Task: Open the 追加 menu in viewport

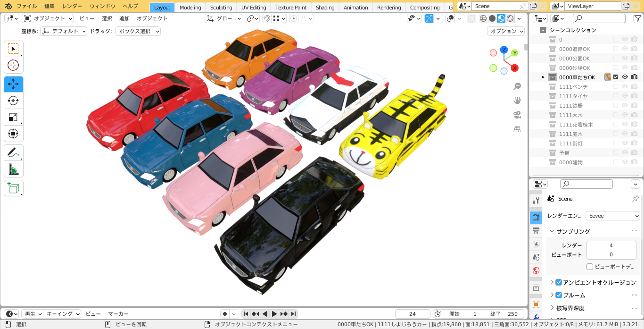Action: [124, 18]
